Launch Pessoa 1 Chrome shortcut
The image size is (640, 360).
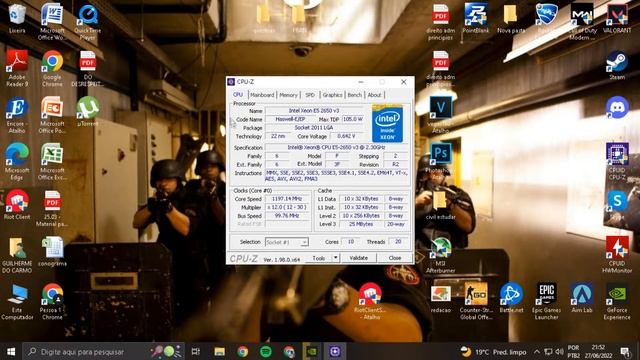pos(52,302)
